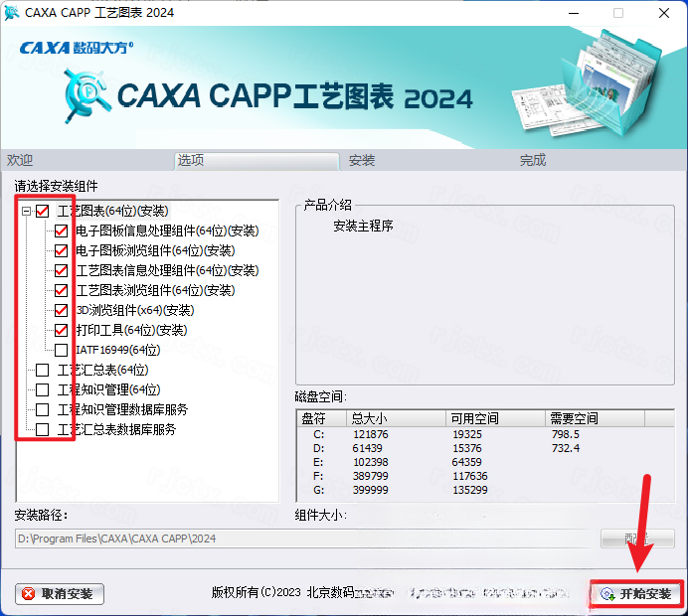Select the G: drive row
Screen dimensions: 688x616
pos(485,490)
